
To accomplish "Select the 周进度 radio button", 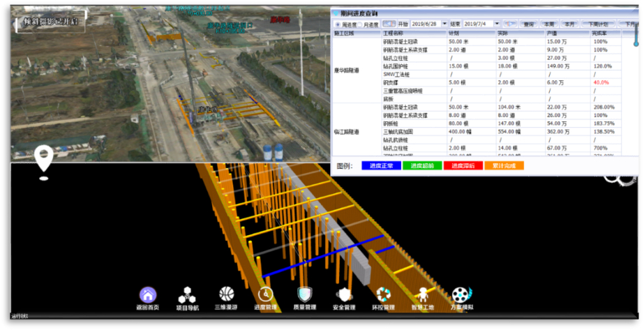I will (x=338, y=24).
